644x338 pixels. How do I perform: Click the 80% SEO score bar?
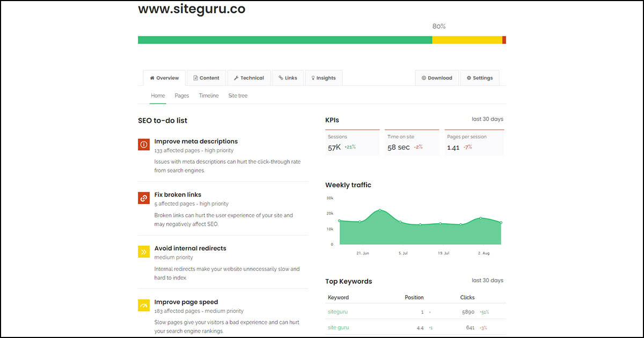pos(284,39)
